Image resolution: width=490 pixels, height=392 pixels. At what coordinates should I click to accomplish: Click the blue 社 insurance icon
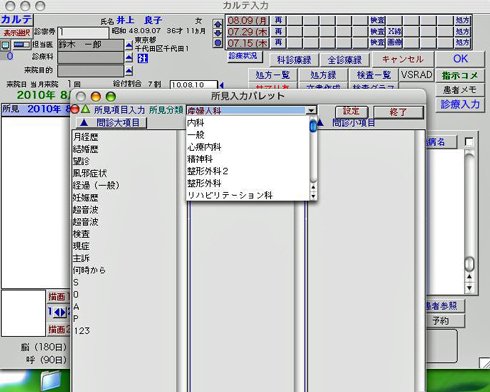[x=143, y=59]
